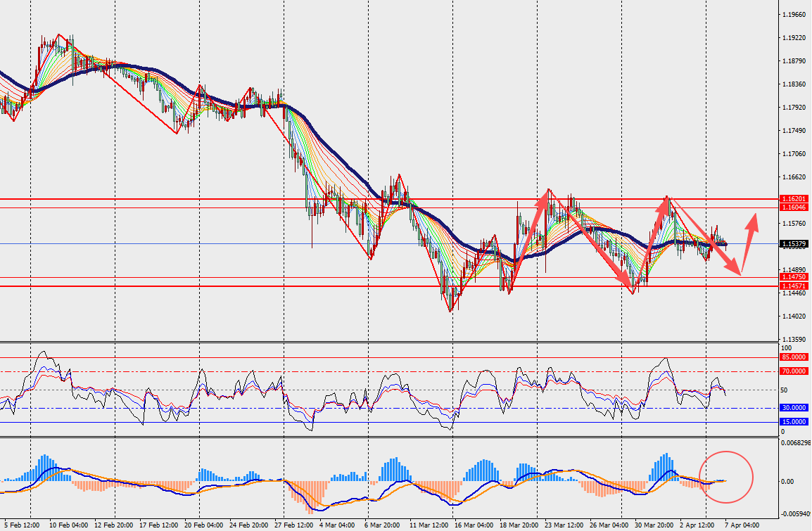The height and width of the screenshot is (531, 812).
Task: Click the 1.16046 price level label
Action: click(794, 207)
